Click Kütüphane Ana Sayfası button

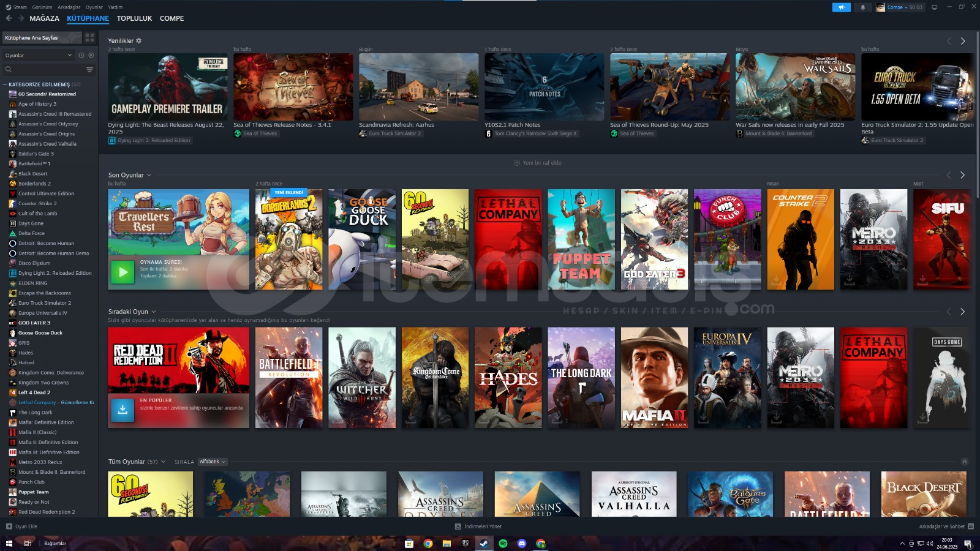click(x=42, y=37)
